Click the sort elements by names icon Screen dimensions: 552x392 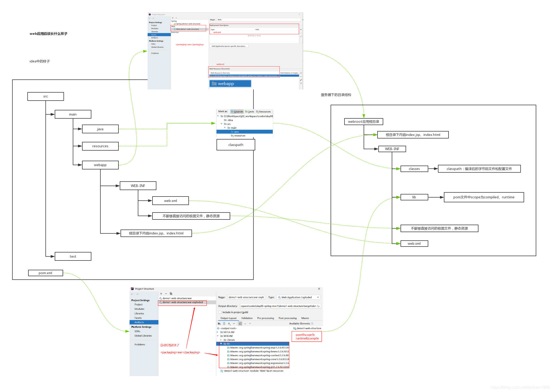pos(240,323)
